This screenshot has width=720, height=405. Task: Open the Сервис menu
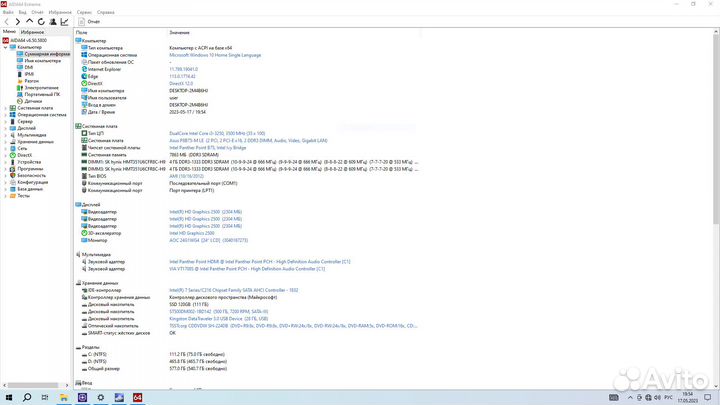[84, 12]
